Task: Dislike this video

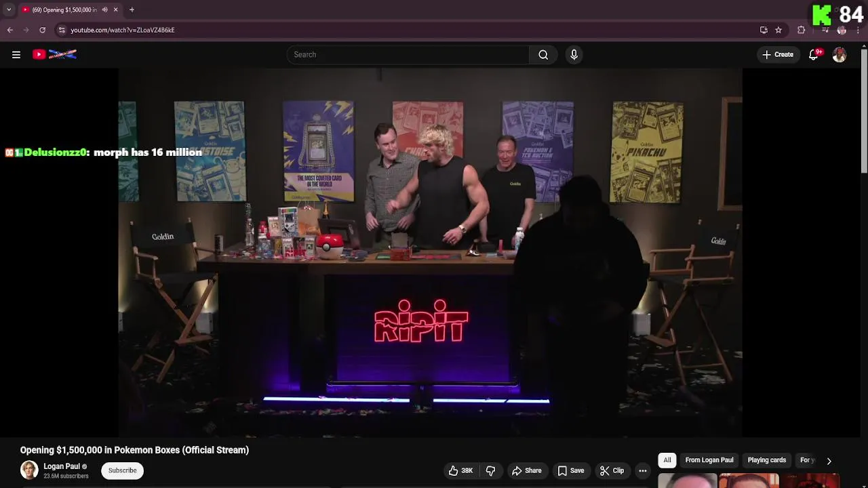Action: tap(491, 470)
